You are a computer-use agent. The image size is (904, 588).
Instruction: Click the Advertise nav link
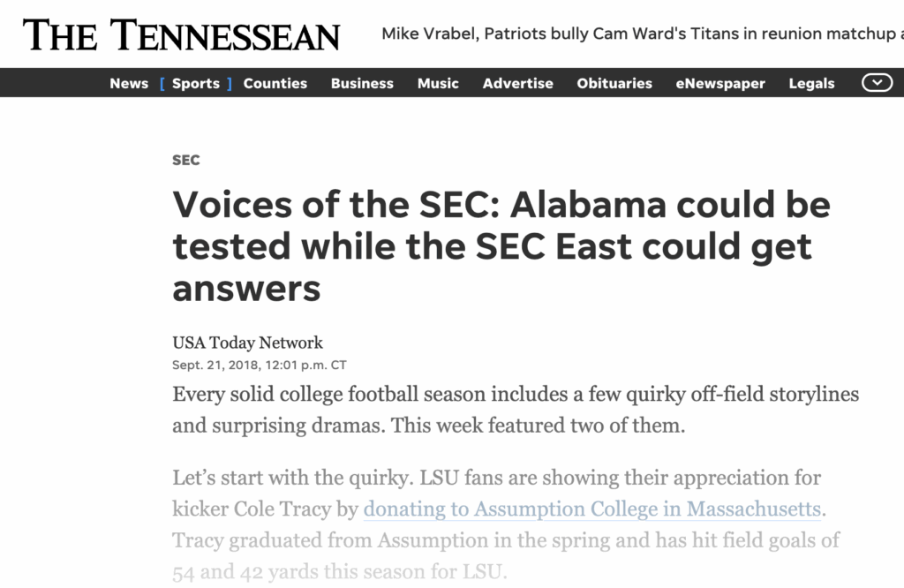click(x=517, y=84)
